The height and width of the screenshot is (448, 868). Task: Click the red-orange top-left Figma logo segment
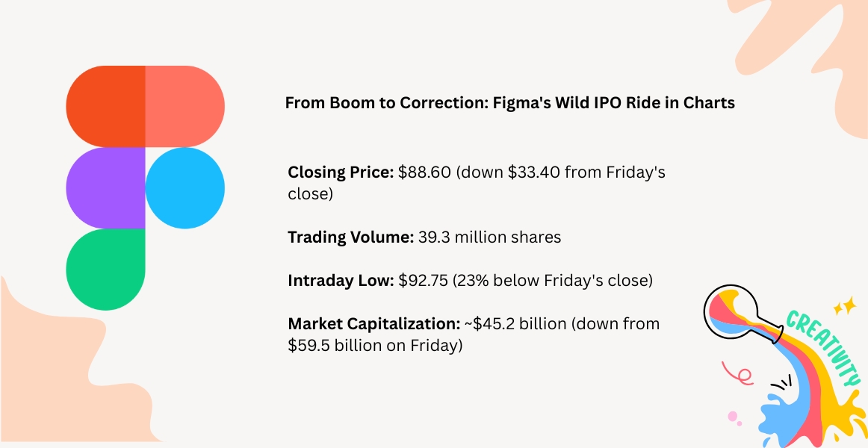point(105,105)
